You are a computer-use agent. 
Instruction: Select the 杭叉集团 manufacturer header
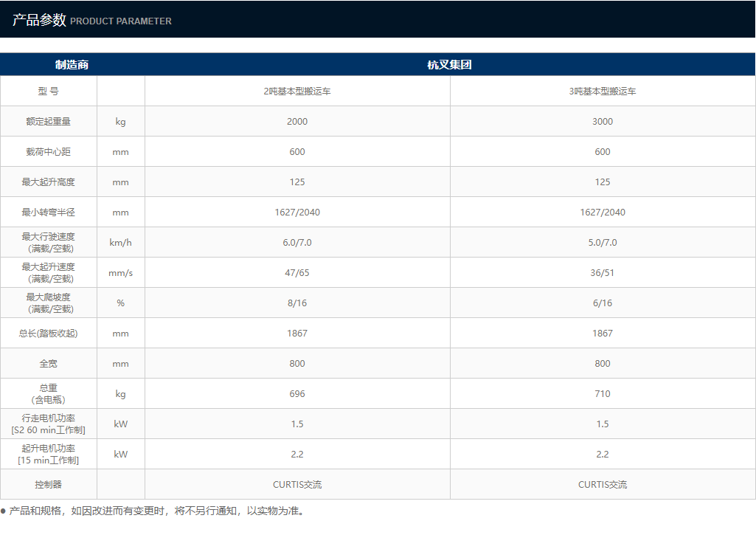click(x=449, y=65)
